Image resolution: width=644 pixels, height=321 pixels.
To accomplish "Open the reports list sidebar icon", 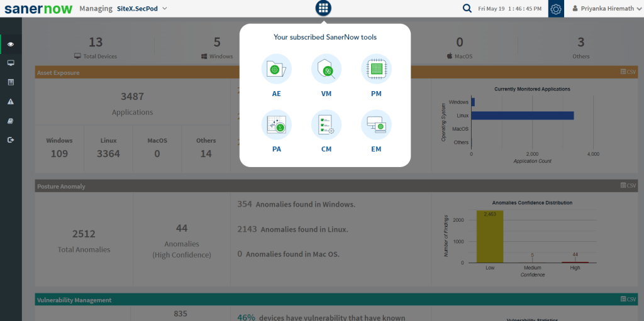I will 11,82.
